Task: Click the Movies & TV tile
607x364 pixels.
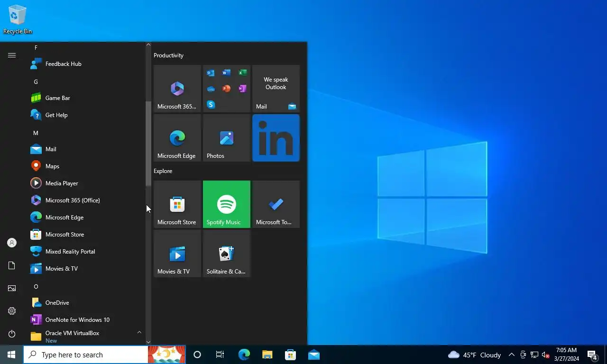Action: (177, 254)
